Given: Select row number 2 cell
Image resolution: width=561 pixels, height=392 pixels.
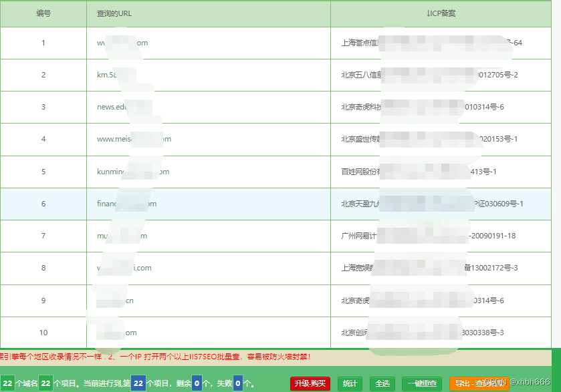Looking at the screenshot, I should 43,75.
